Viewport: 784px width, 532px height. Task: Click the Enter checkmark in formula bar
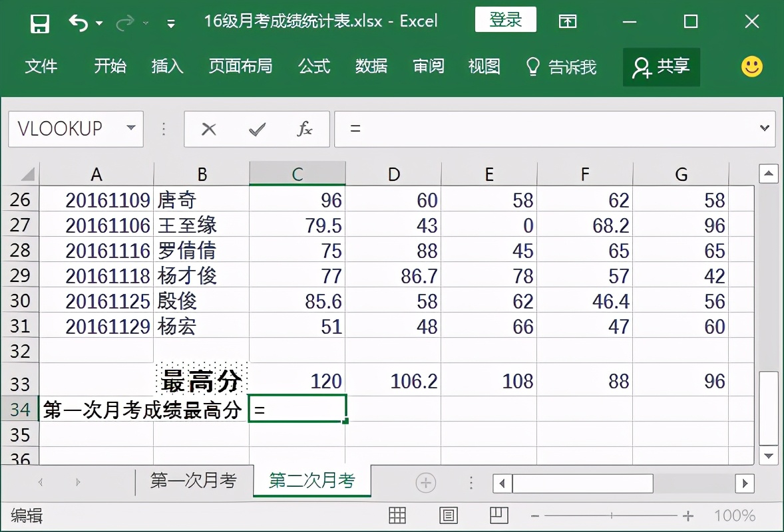pyautogui.click(x=256, y=129)
